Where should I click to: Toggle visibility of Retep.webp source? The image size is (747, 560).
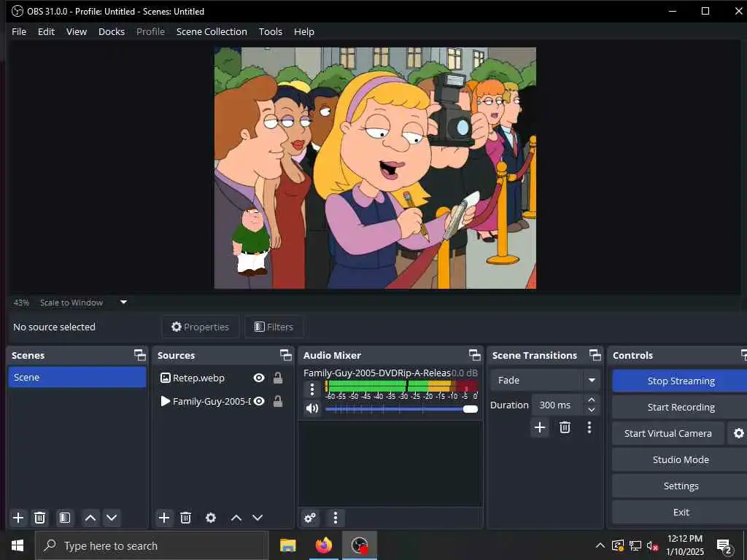pyautogui.click(x=259, y=378)
